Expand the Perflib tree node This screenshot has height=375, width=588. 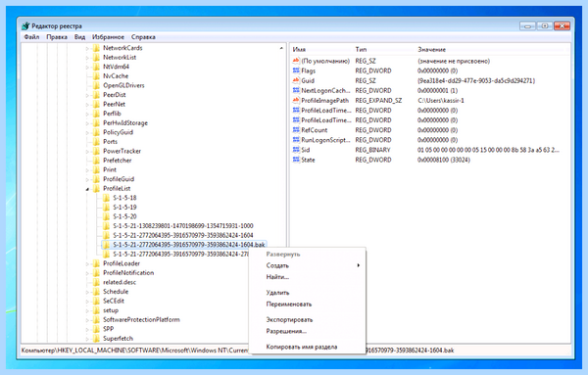point(87,114)
